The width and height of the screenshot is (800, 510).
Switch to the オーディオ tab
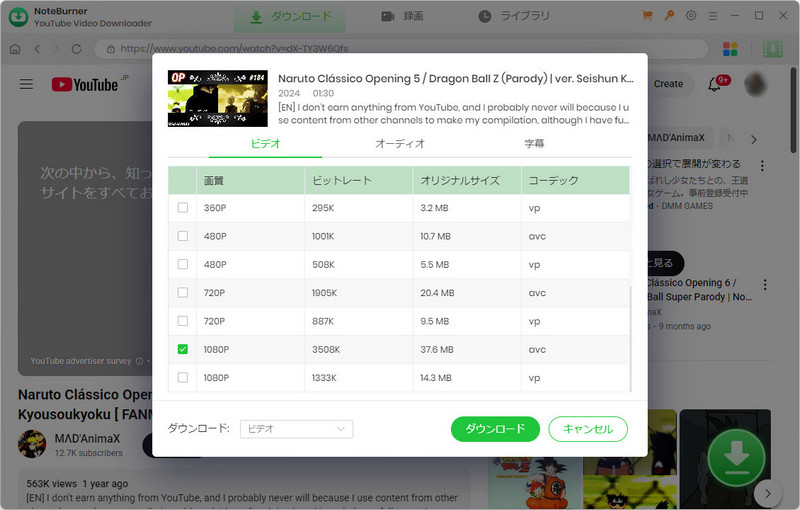(x=399, y=144)
